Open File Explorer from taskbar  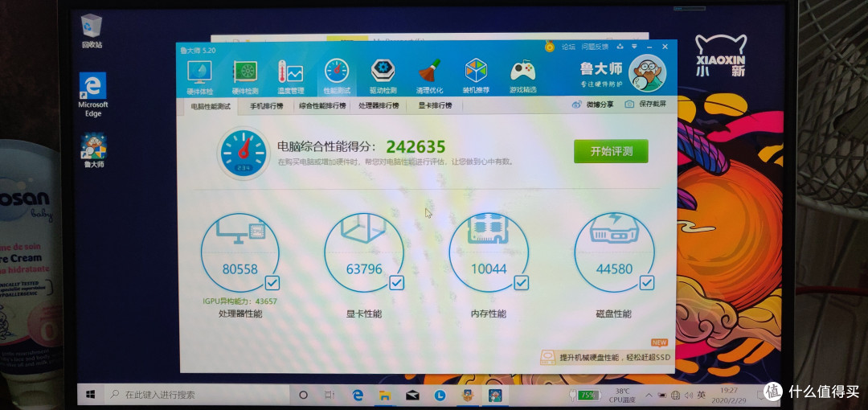[x=384, y=395]
